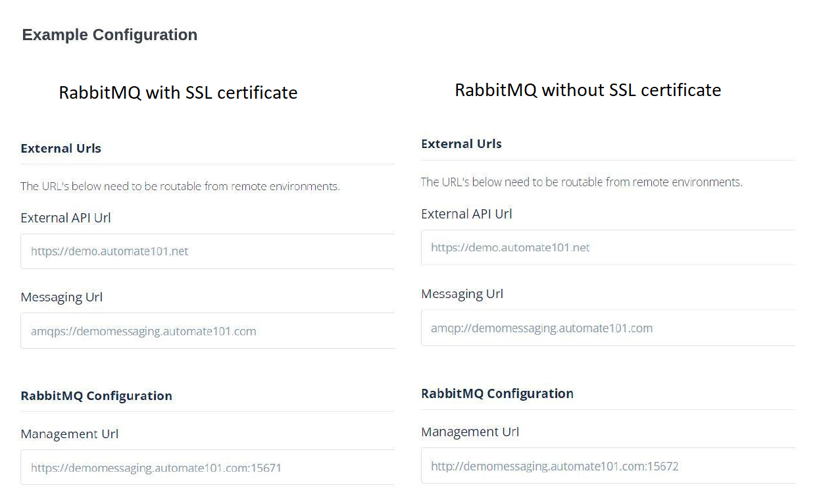Click routable URLs note in SSL column
Screen dimensions: 821x504
point(180,187)
